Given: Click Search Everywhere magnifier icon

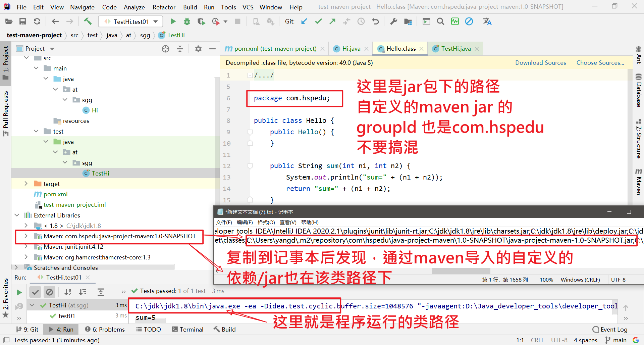Looking at the screenshot, I should [x=440, y=21].
